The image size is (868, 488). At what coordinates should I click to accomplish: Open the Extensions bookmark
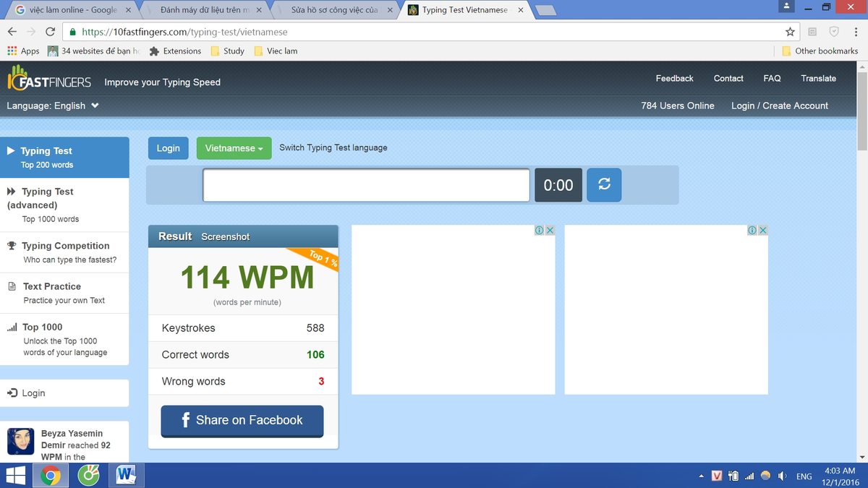pyautogui.click(x=175, y=51)
